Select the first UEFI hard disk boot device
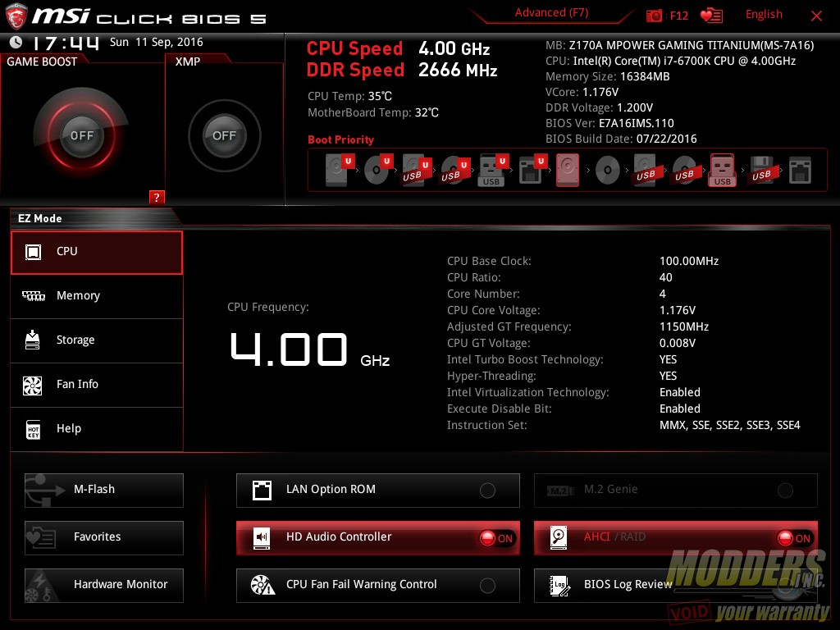840x630 pixels. [x=340, y=170]
